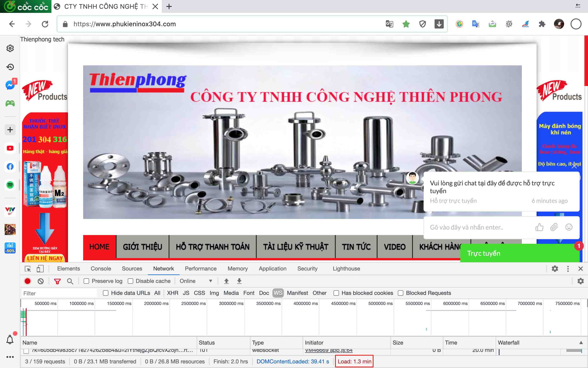This screenshot has width=588, height=368.
Task: Open Network panel settings gear
Action: pos(580,281)
